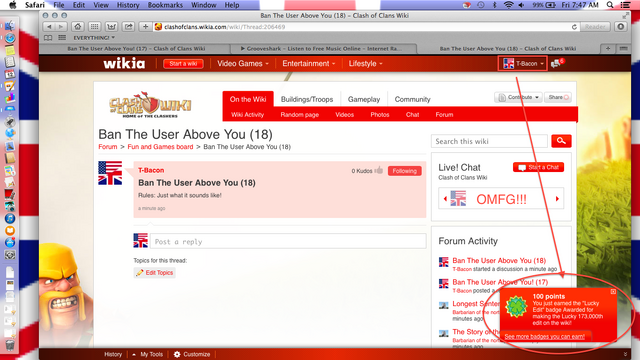Viewport: 640px width, 360px height.
Task: Open the Wikia logo home link
Action: [124, 63]
